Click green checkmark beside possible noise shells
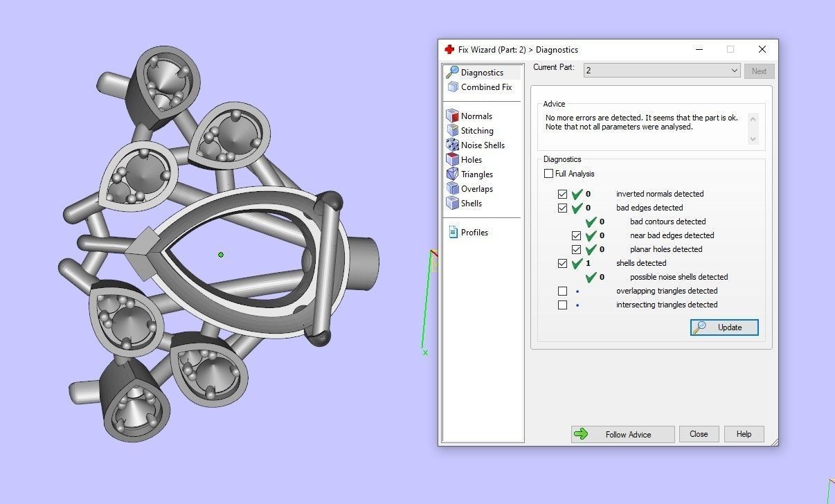The image size is (835, 504). [591, 277]
